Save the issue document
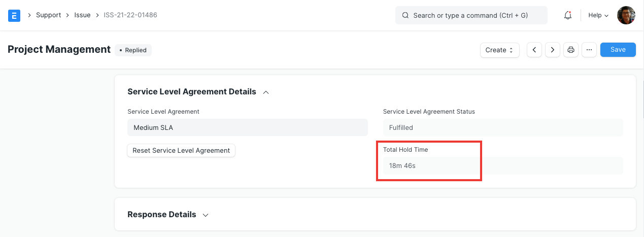 [618, 50]
